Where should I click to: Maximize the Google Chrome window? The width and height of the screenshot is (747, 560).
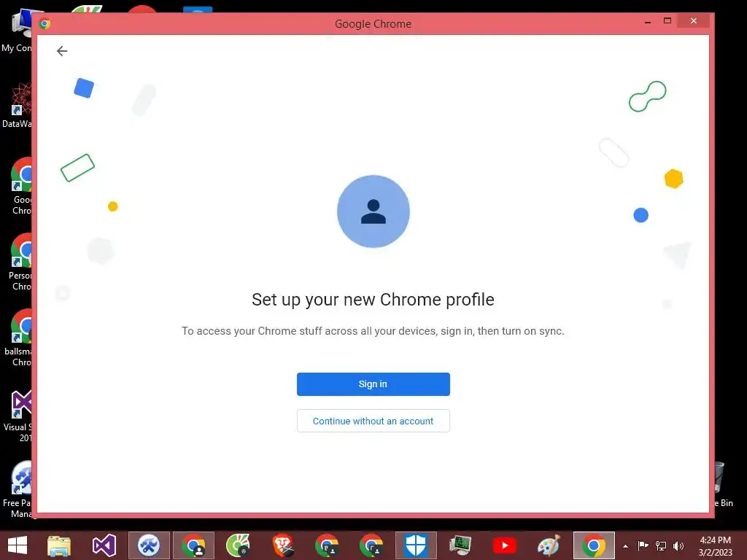667,21
